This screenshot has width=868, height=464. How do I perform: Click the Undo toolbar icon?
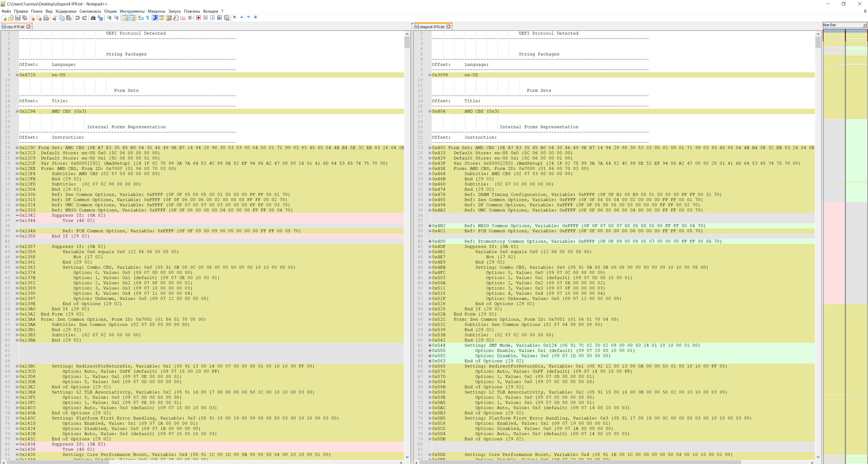(78, 18)
